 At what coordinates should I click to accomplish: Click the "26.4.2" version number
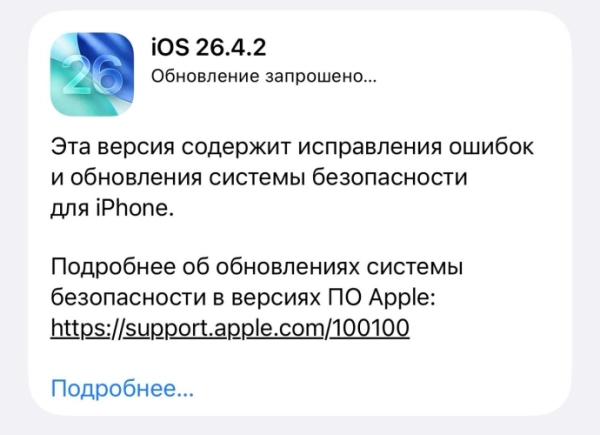pyautogui.click(x=231, y=48)
